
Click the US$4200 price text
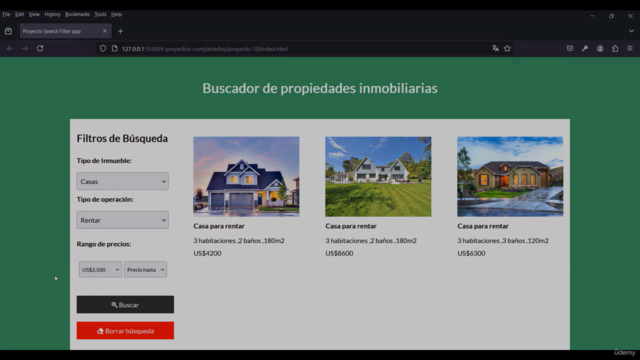pyautogui.click(x=207, y=253)
